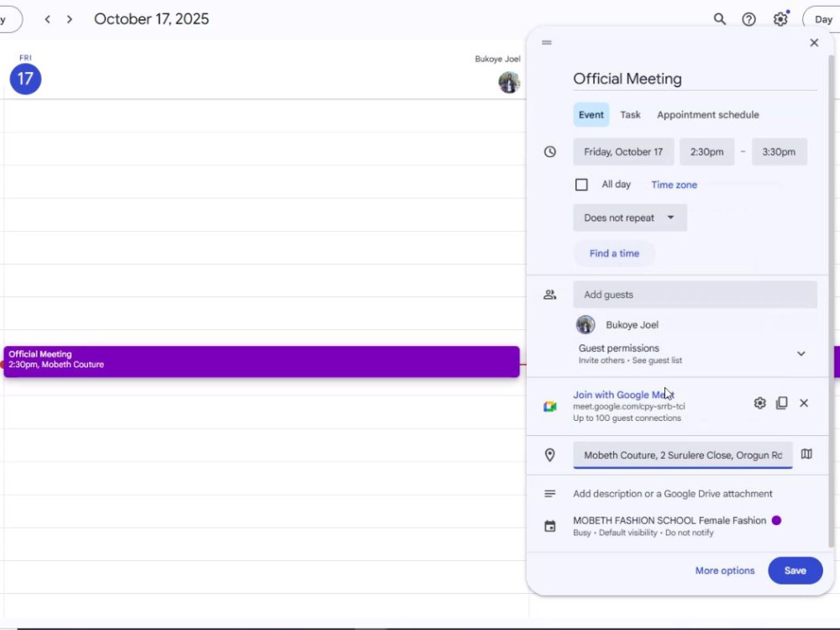
Task: Select the Event tab
Action: (x=591, y=114)
